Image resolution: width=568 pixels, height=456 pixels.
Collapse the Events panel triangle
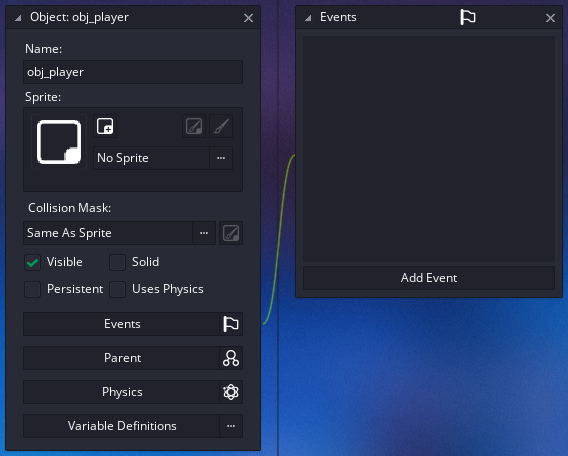308,18
